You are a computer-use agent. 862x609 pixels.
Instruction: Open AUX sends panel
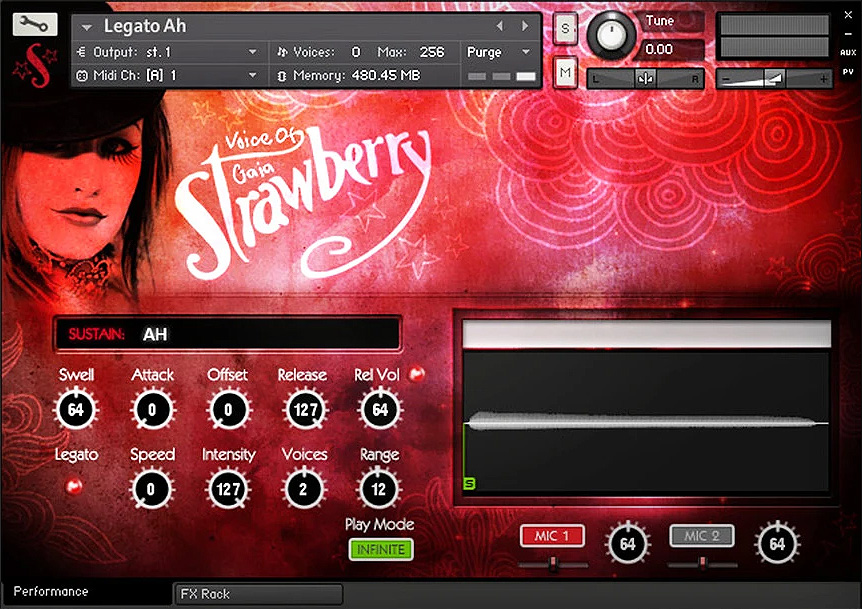coord(848,53)
